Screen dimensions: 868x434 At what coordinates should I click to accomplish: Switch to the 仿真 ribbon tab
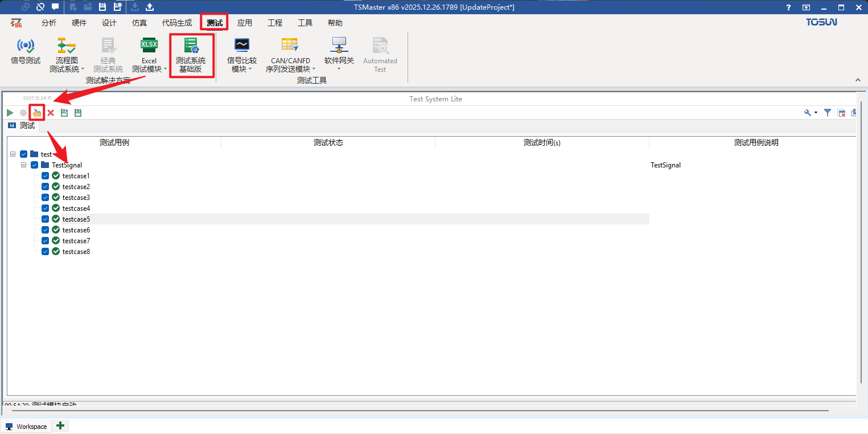139,23
